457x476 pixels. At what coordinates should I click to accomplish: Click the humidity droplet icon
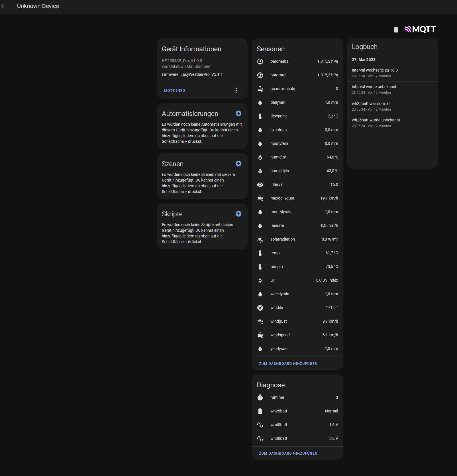click(260, 157)
